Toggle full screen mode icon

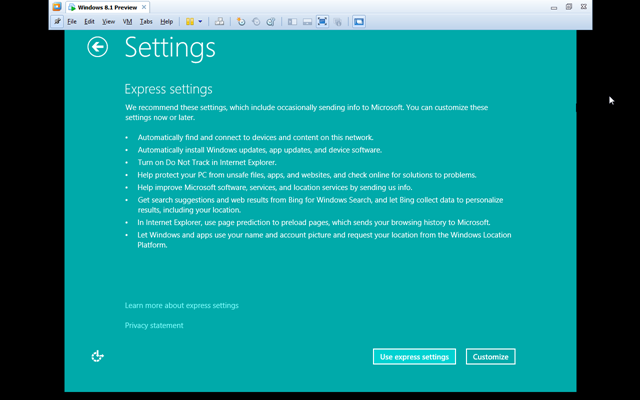322,22
